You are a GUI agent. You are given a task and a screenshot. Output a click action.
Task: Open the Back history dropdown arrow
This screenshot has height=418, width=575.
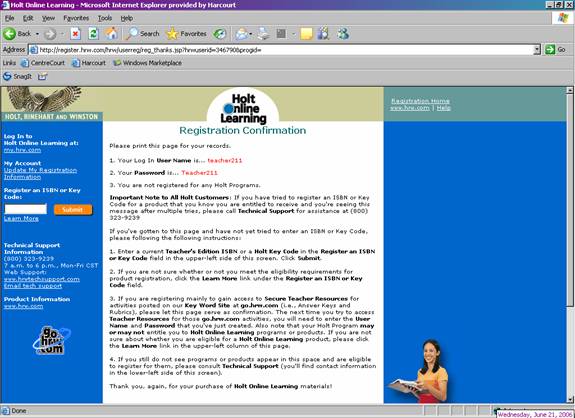[x=37, y=34]
